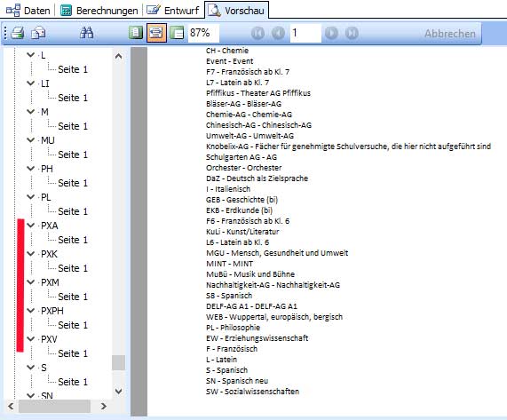The height and width of the screenshot is (420, 507).
Task: Click the print icon in toolbar
Action: pos(18,33)
